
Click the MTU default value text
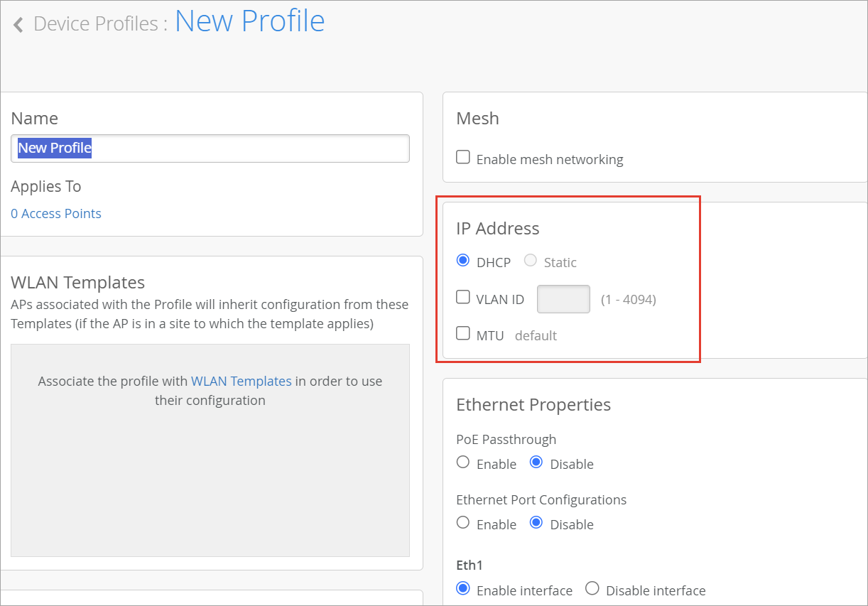tap(536, 335)
